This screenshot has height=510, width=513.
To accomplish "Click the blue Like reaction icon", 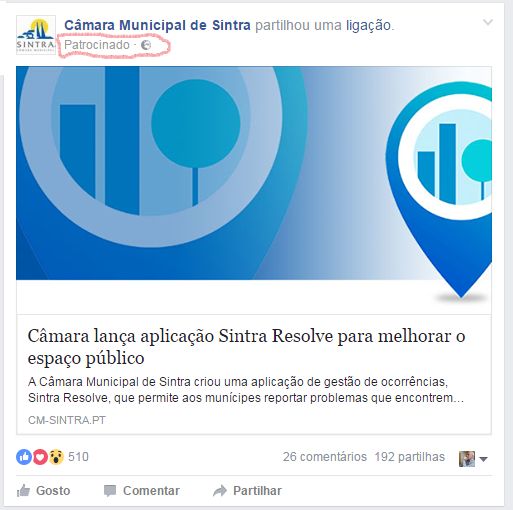I will pyautogui.click(x=24, y=457).
